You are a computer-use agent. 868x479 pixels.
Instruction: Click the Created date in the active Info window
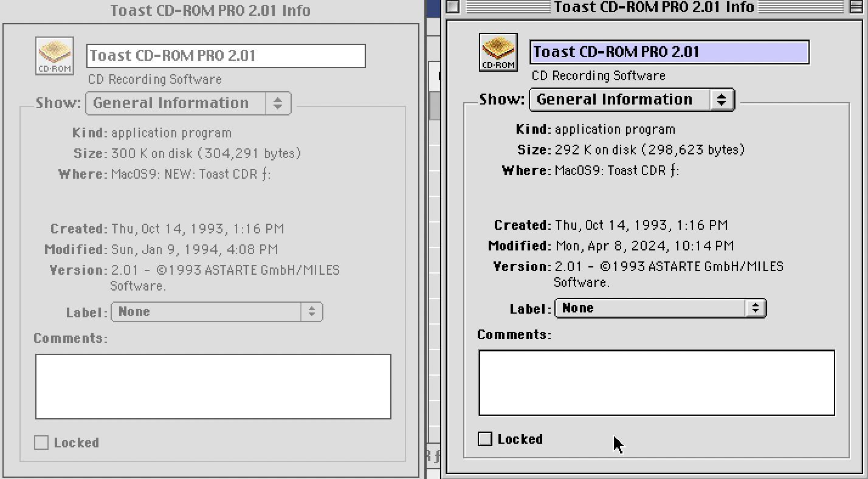(x=641, y=226)
